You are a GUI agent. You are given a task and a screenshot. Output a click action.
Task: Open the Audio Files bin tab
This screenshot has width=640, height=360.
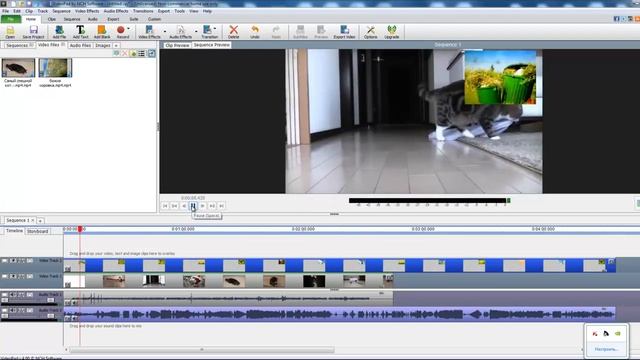tap(80, 45)
